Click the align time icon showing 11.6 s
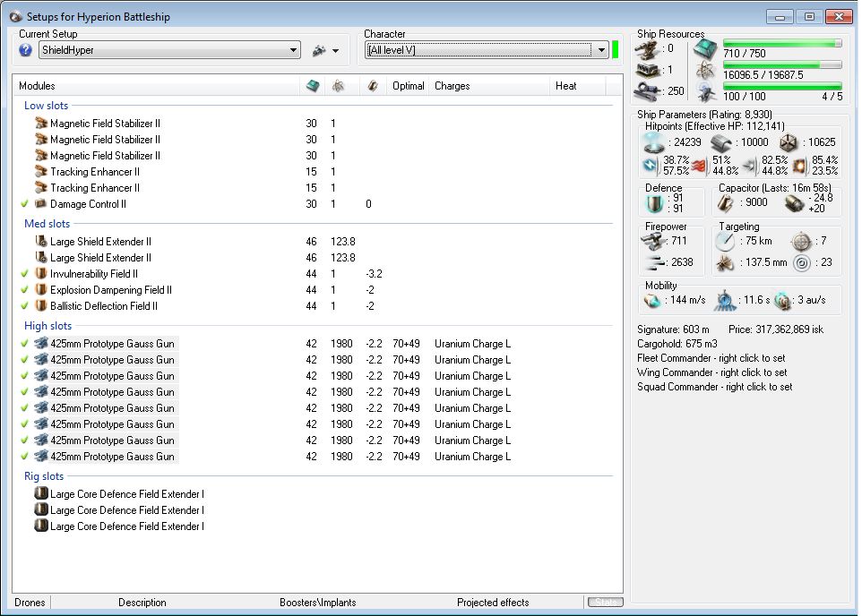The width and height of the screenshot is (862, 616). (x=725, y=301)
